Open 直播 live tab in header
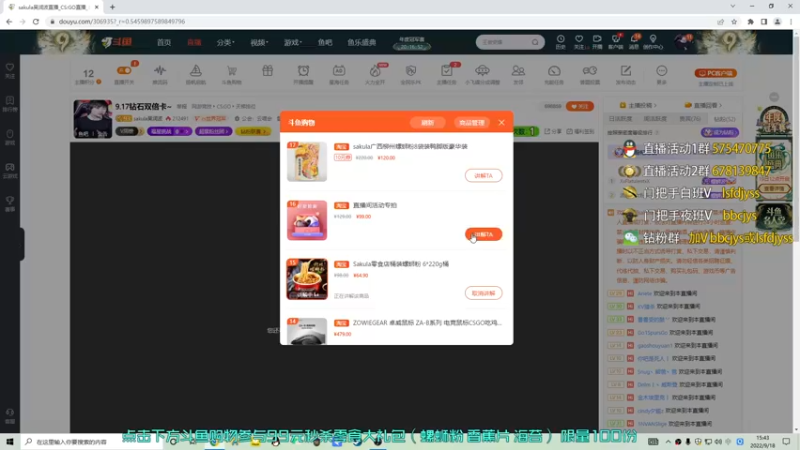This screenshot has height=450, width=800. pyautogui.click(x=194, y=42)
